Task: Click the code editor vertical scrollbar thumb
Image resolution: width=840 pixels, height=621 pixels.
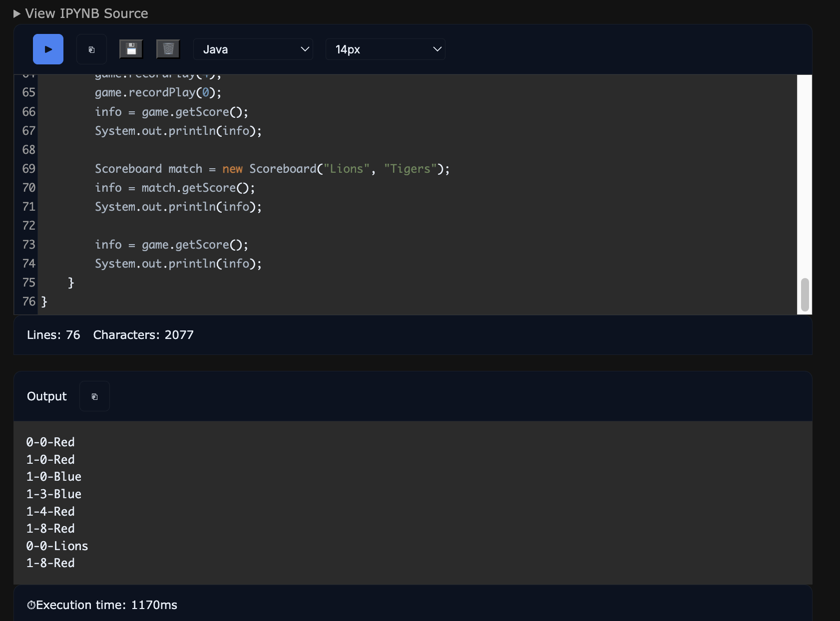Action: (804, 295)
